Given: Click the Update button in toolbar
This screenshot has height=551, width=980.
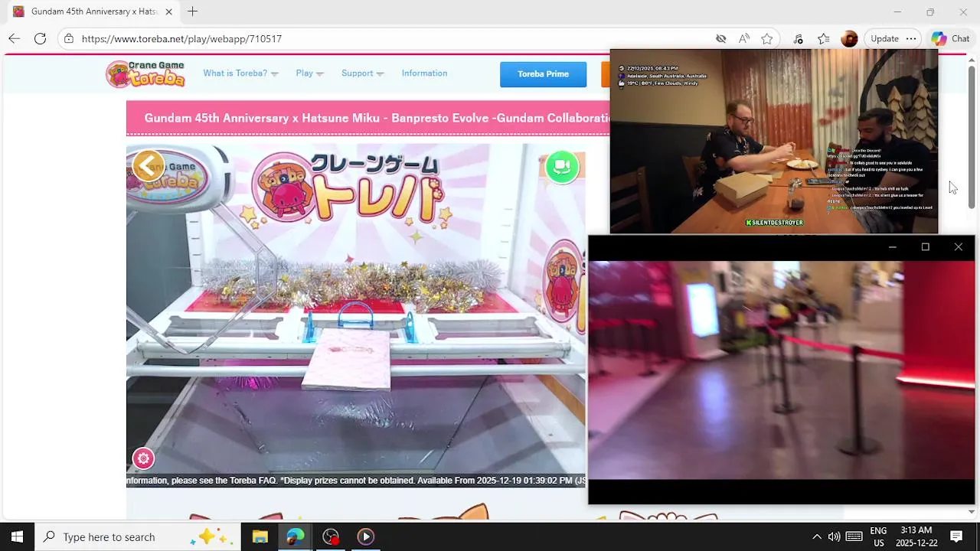Looking at the screenshot, I should pyautogui.click(x=884, y=38).
